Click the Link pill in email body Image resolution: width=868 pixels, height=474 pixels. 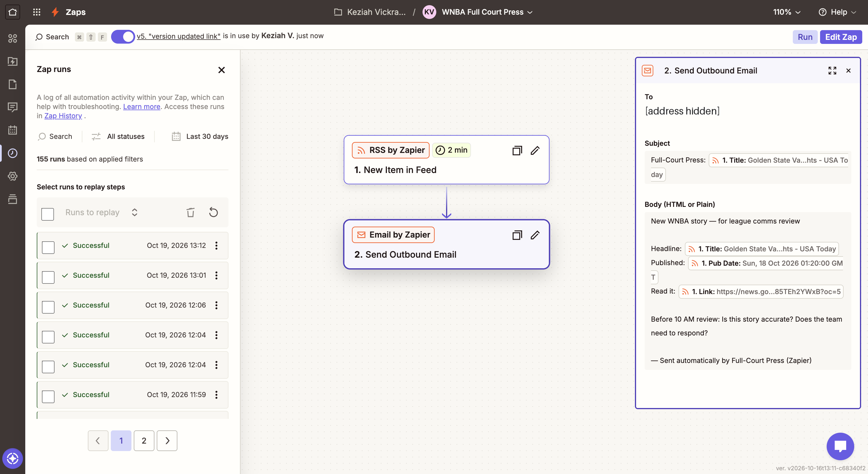tap(761, 292)
